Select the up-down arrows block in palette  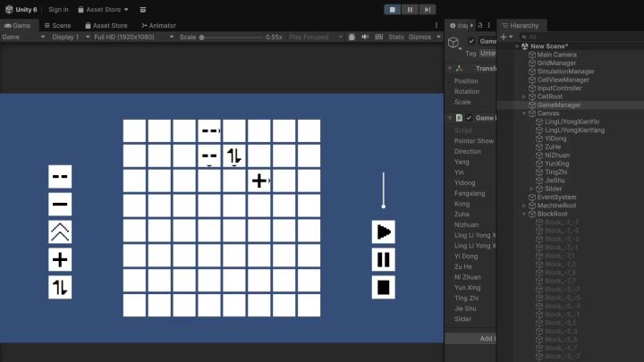tap(60, 287)
